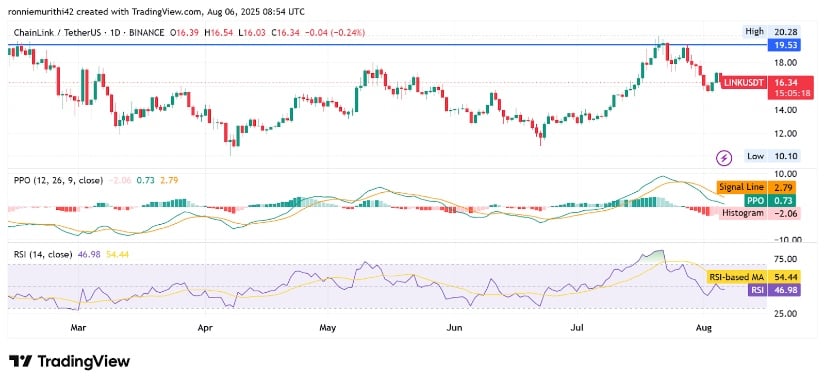Select the PPO (12, 26, 9, close) legend

58,181
